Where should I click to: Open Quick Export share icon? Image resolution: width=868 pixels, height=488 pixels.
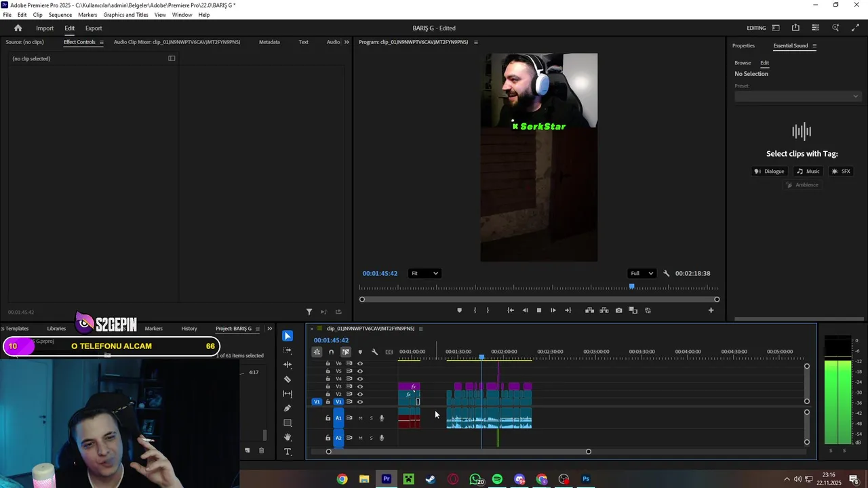tap(795, 28)
